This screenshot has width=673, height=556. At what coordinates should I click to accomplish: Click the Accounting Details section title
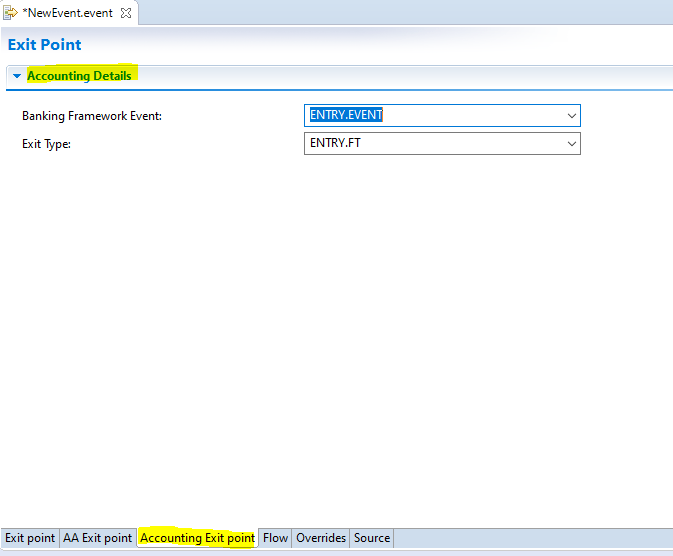click(x=79, y=76)
